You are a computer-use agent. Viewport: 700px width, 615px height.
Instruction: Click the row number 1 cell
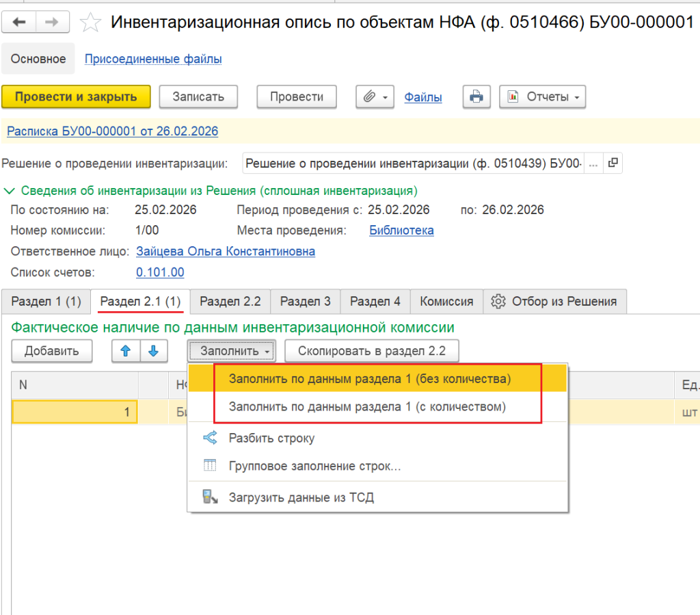point(75,413)
